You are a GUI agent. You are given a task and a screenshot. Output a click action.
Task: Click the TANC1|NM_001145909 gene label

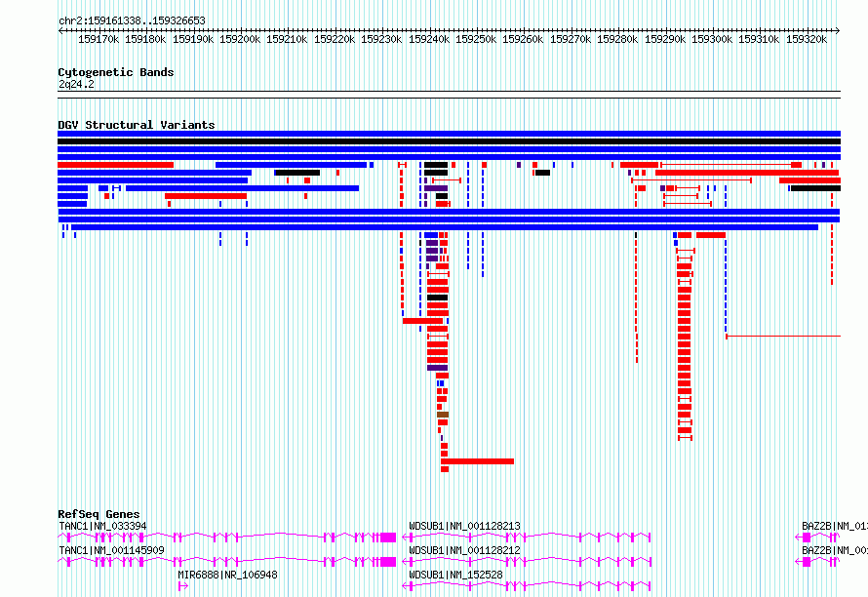(x=112, y=550)
